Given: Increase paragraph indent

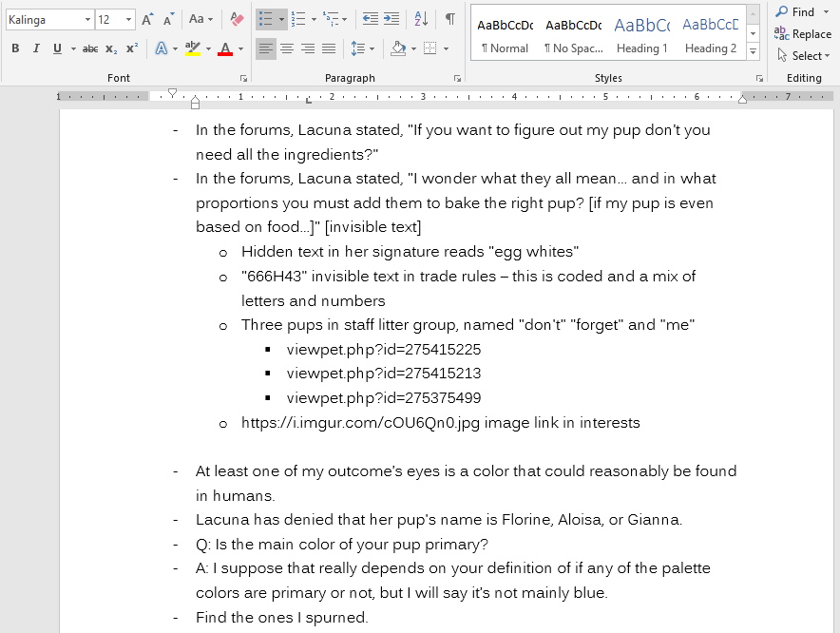Looking at the screenshot, I should pyautogui.click(x=391, y=20).
